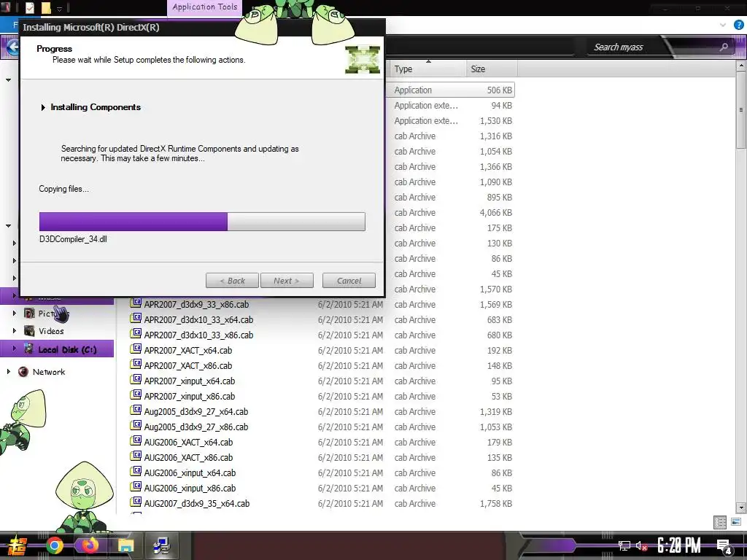Expand the Pictures node in the navigation pane
The image size is (747, 560).
[15, 314]
